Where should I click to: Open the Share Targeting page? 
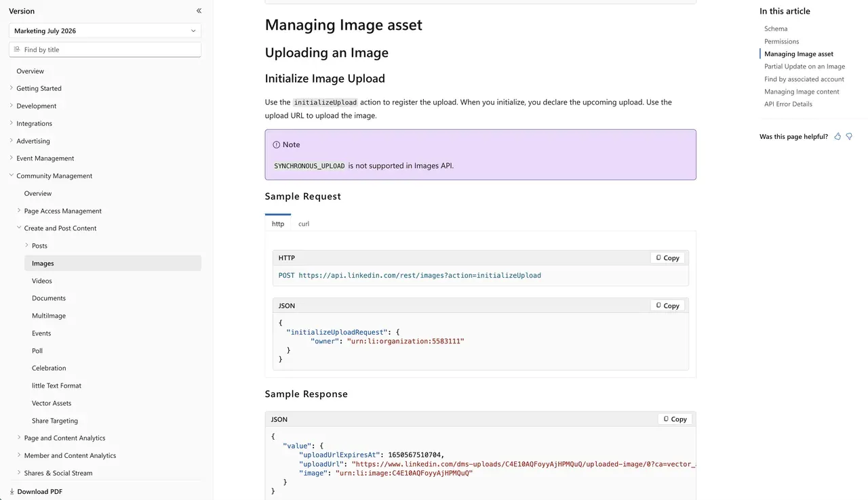(55, 421)
